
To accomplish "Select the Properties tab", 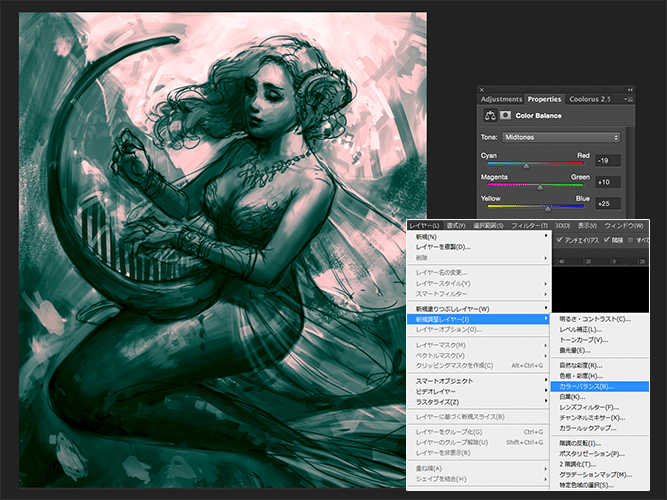I will coord(544,99).
